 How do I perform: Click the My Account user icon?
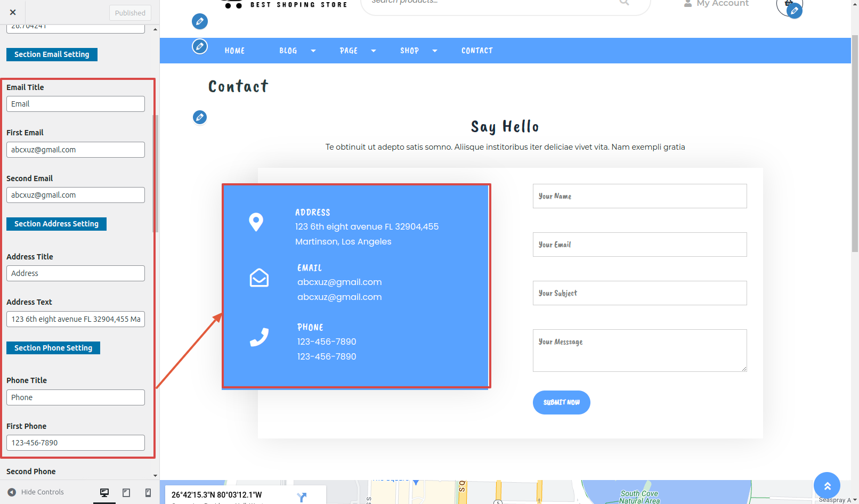(688, 3)
